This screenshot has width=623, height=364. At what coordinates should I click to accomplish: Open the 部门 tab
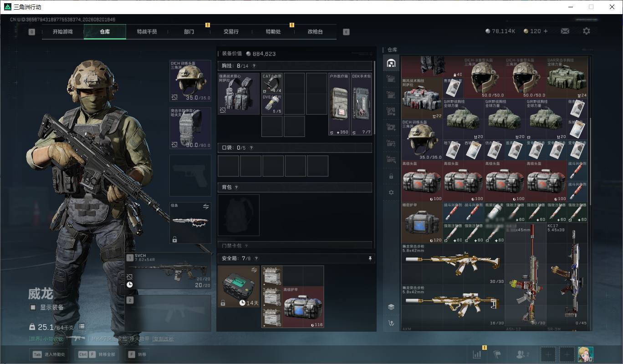(189, 32)
